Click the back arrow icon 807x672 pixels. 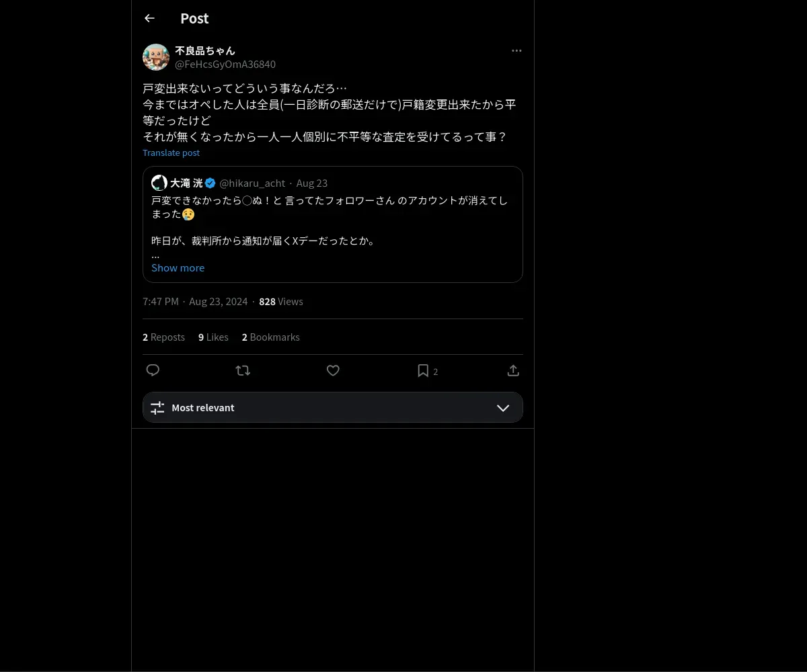tap(149, 18)
